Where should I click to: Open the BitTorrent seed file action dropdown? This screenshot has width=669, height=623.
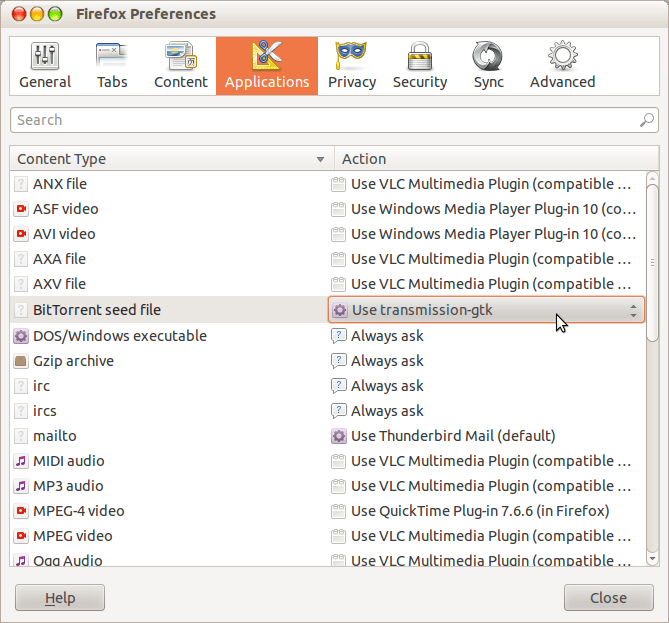(486, 310)
